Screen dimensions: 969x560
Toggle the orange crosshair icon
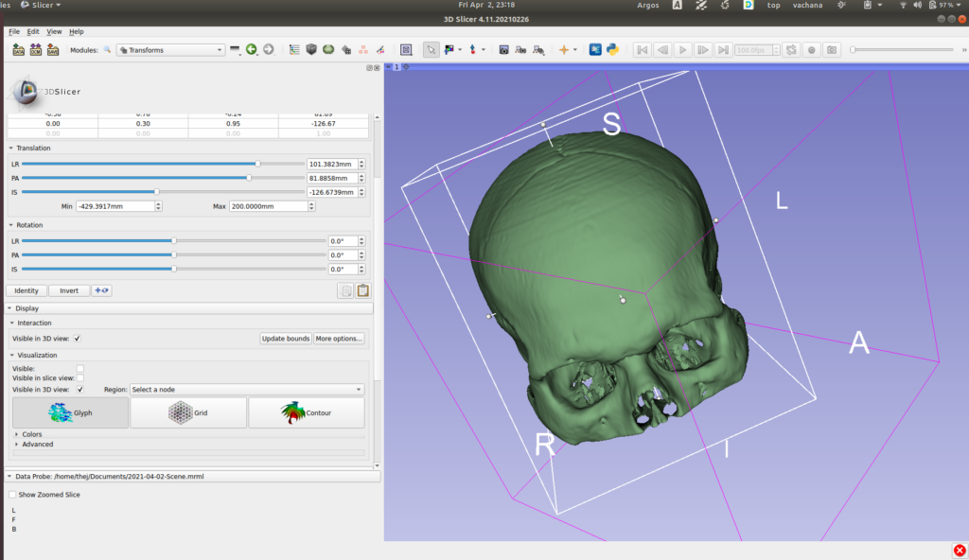click(564, 50)
